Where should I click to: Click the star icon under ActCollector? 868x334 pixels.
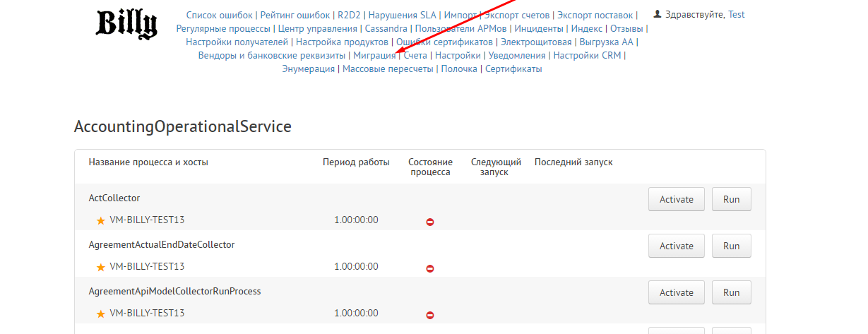100,220
